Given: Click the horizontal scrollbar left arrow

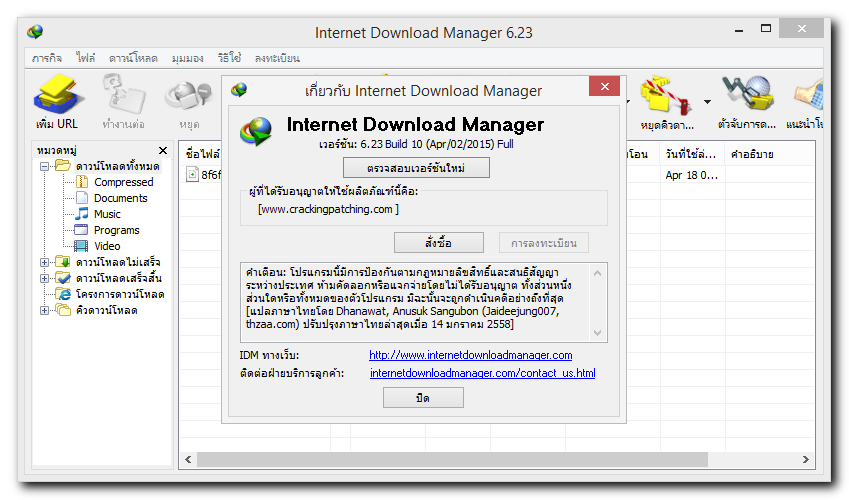Looking at the screenshot, I should point(188,459).
